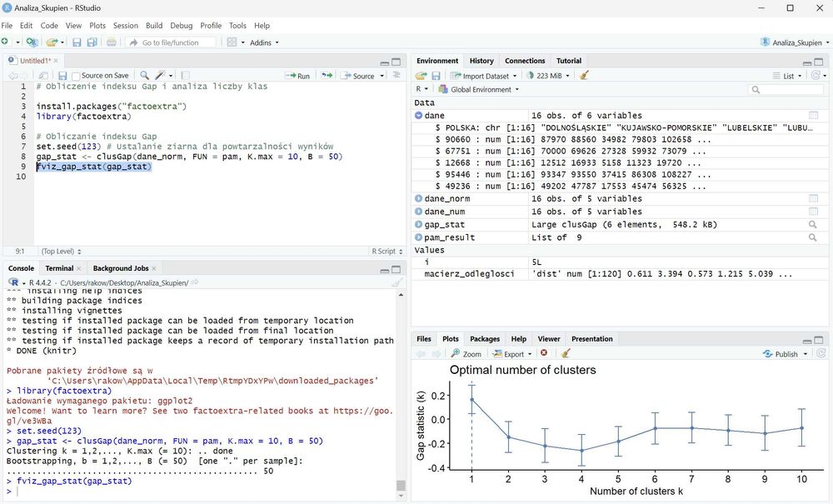The image size is (833, 504).
Task: Clear console broom icon
Action: pos(397,282)
